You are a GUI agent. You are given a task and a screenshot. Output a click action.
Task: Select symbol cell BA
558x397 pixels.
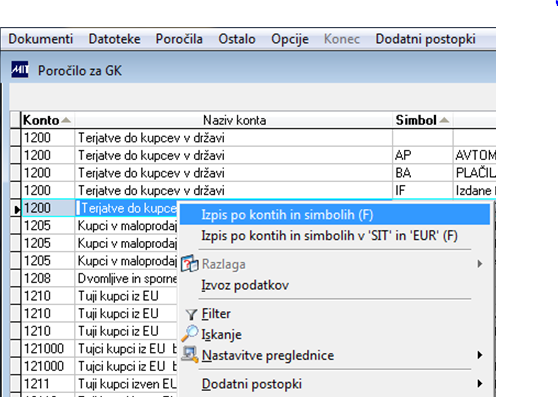coord(423,173)
